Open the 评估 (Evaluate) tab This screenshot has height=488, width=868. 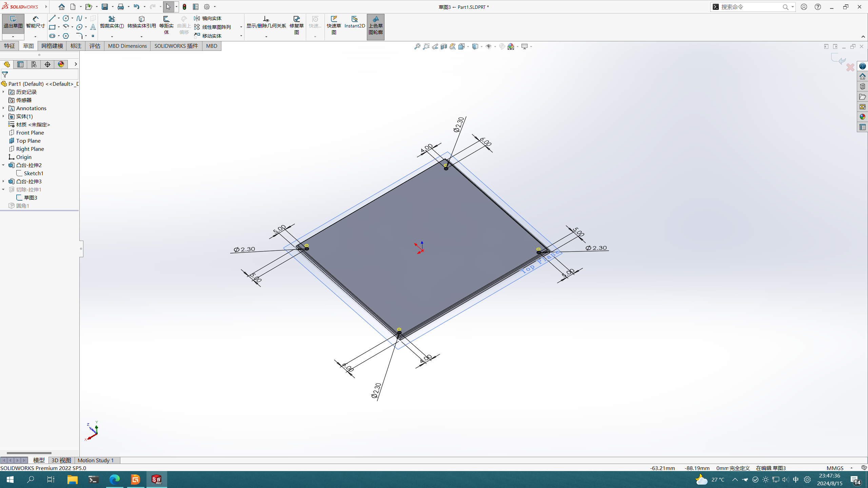click(x=95, y=46)
